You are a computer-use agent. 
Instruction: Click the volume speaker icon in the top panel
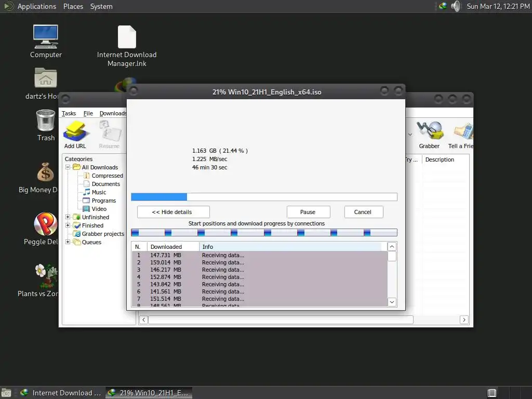456,6
